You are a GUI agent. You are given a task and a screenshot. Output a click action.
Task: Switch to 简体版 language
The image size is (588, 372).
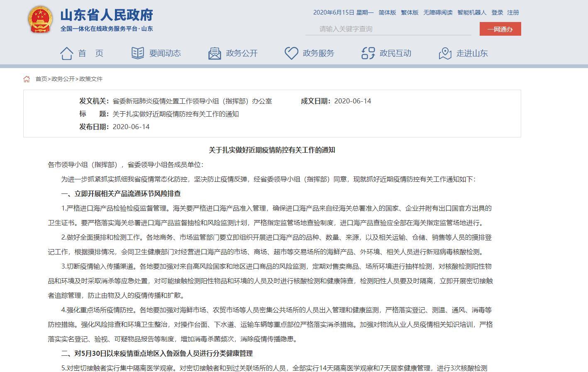(x=387, y=12)
